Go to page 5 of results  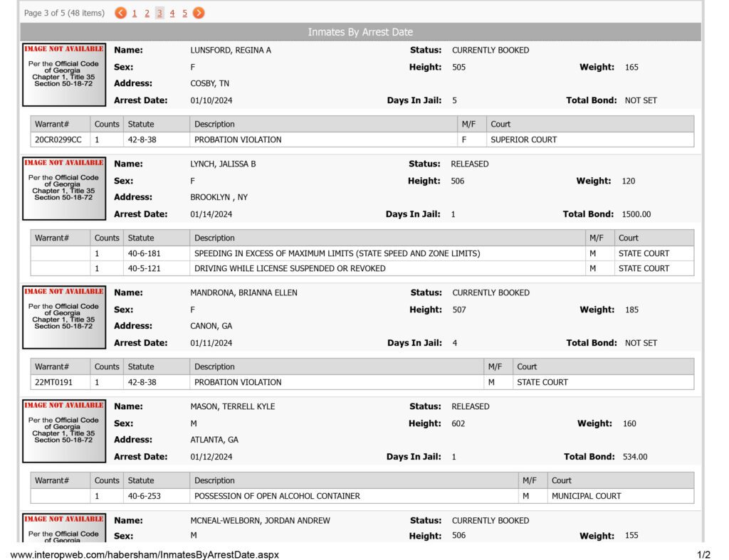click(x=184, y=14)
